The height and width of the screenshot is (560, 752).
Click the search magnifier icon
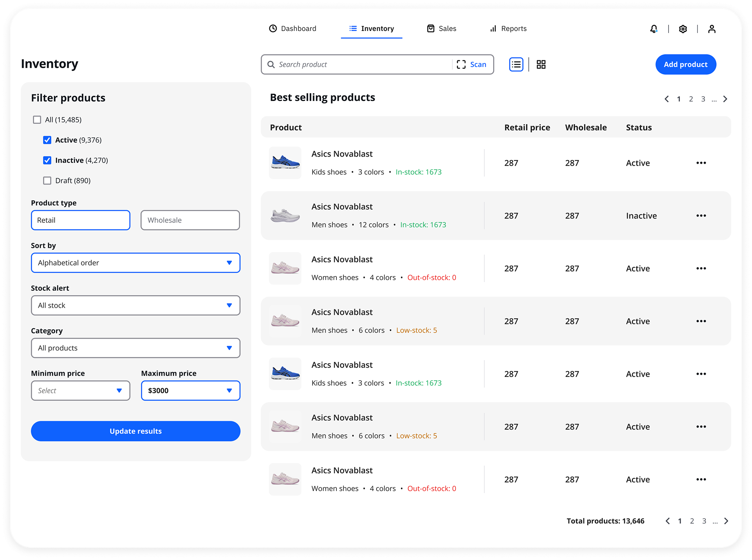pyautogui.click(x=271, y=64)
